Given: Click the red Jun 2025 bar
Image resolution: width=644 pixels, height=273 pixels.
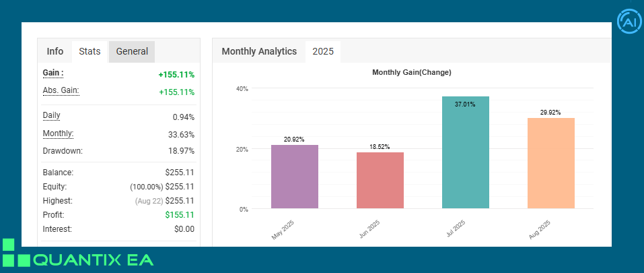Looking at the screenshot, I should pyautogui.click(x=380, y=181).
